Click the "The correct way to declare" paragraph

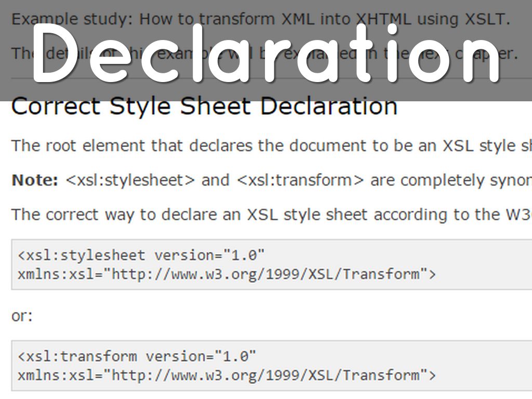click(270, 215)
